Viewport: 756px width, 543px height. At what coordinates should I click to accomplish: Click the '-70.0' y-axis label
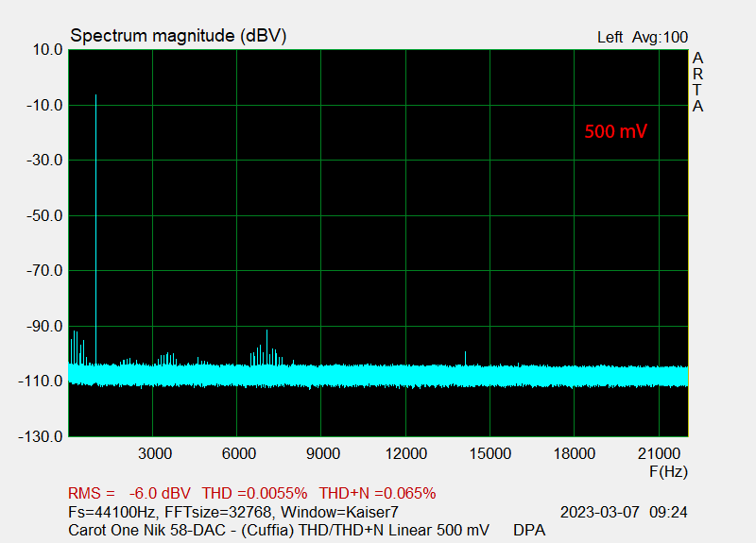point(44,271)
